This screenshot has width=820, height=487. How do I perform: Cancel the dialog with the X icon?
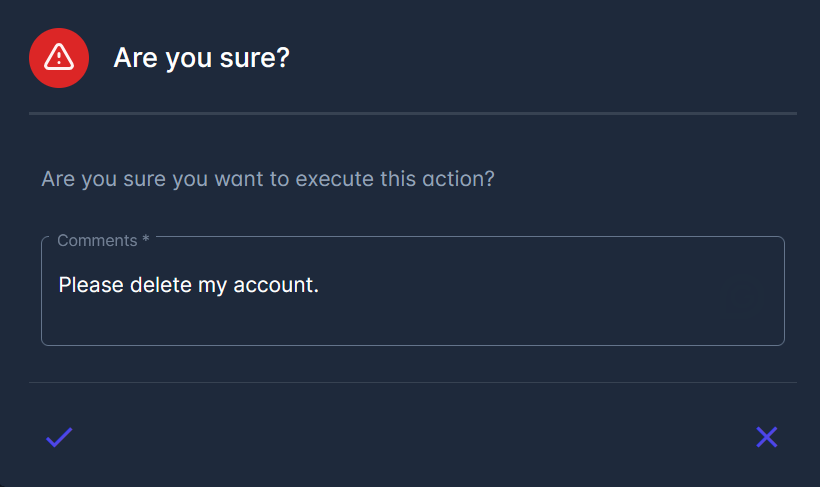[x=766, y=437]
